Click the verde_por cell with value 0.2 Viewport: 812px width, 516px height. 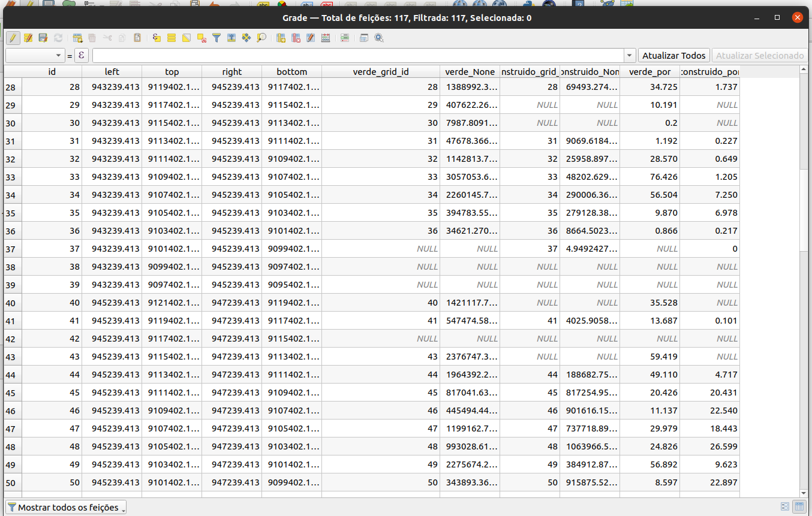pyautogui.click(x=650, y=123)
